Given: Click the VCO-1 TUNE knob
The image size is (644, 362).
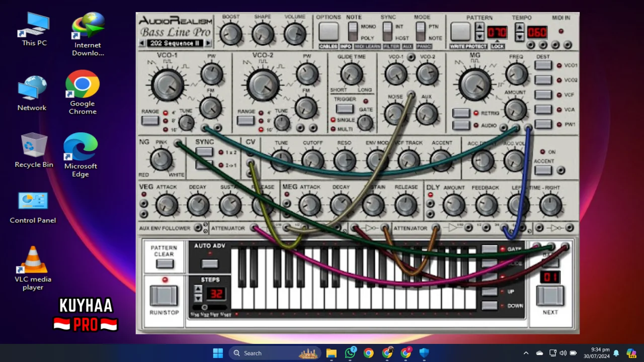Looking at the screenshot, I should click(186, 122).
